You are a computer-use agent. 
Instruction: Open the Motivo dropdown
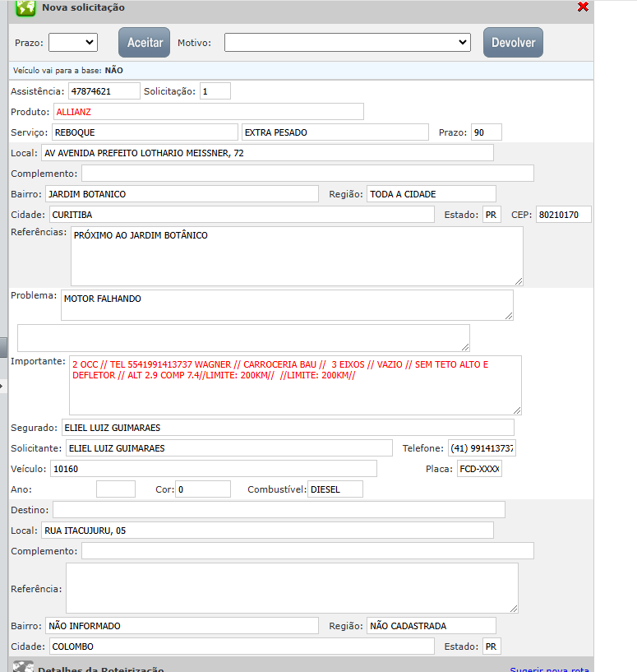348,43
